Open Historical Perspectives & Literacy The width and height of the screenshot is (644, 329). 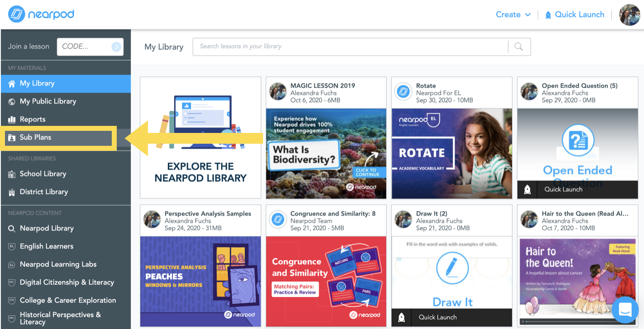(60, 318)
